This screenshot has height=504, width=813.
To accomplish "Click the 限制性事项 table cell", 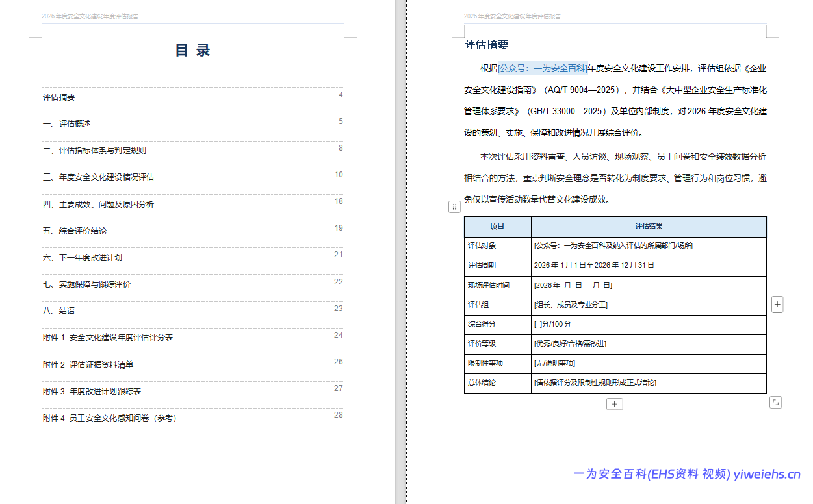I will pos(497,363).
